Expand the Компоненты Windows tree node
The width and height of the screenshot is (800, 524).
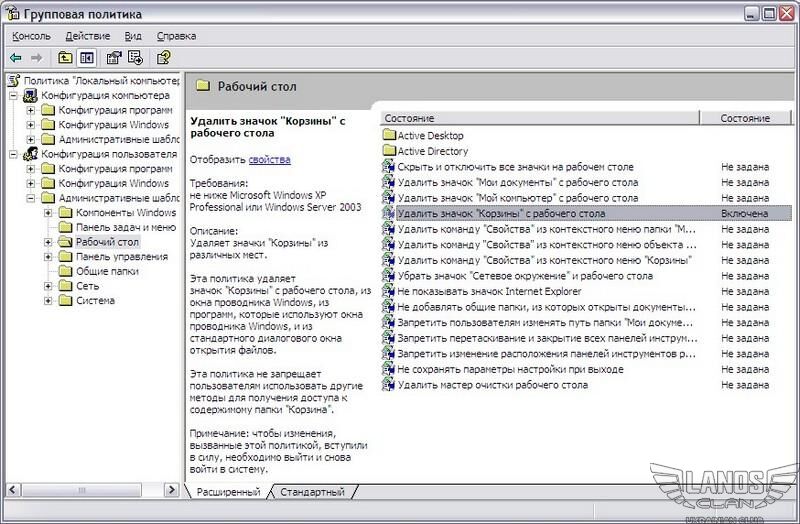[x=48, y=213]
